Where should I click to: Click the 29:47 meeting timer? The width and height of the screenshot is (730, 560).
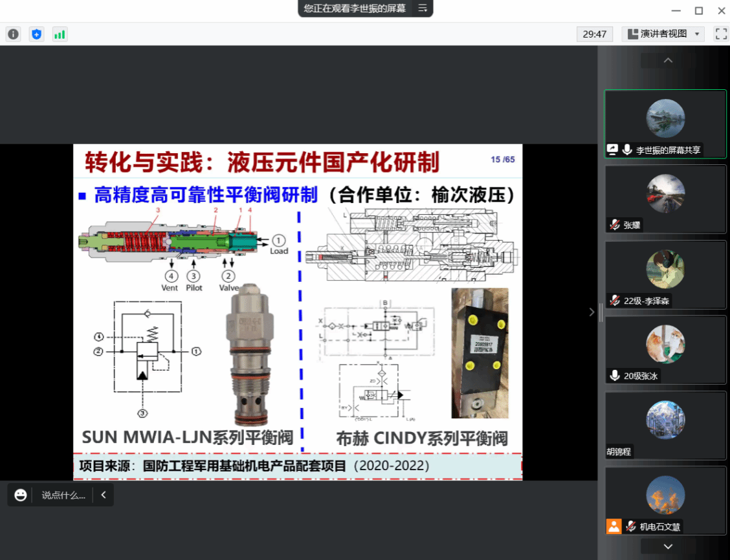coord(595,34)
